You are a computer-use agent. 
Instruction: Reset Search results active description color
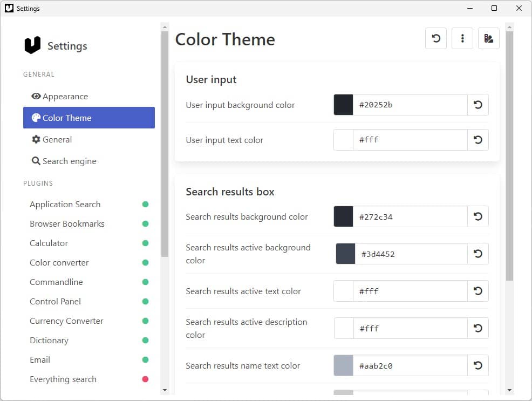coord(478,328)
